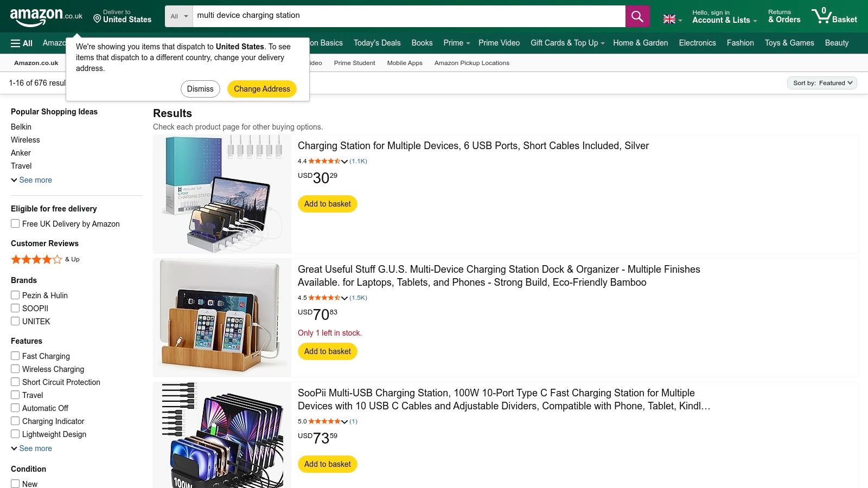This screenshot has height=488, width=868.
Task: Tick the SOOPII brand checkbox
Action: pyautogui.click(x=15, y=308)
